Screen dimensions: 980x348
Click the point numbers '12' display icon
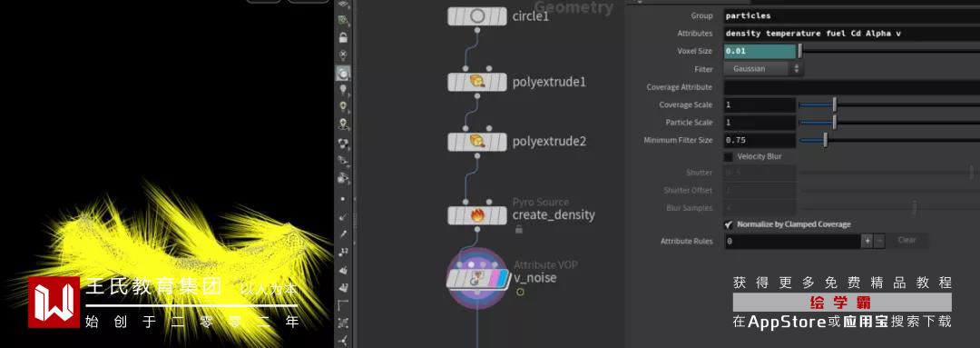(x=343, y=253)
